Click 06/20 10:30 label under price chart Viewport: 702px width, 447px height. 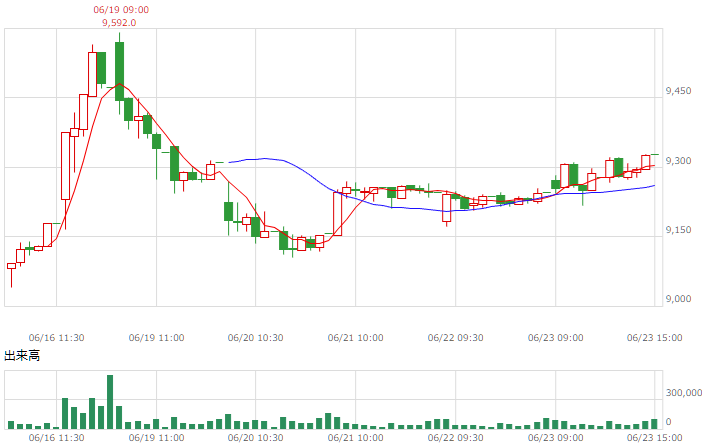tap(255, 338)
